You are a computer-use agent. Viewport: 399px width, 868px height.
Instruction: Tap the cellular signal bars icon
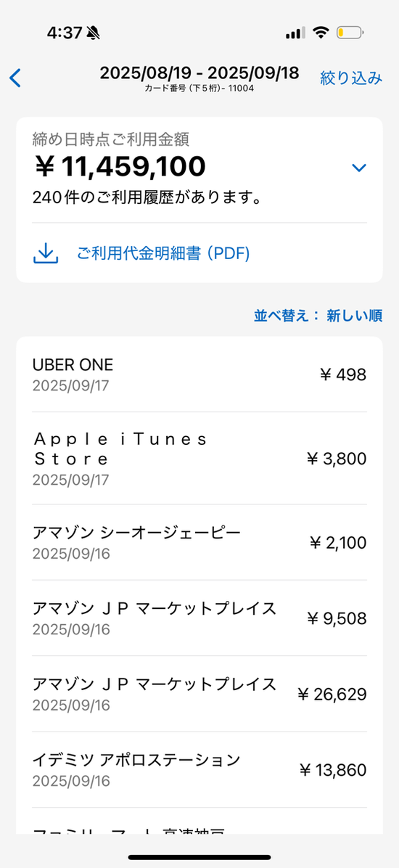tap(295, 33)
